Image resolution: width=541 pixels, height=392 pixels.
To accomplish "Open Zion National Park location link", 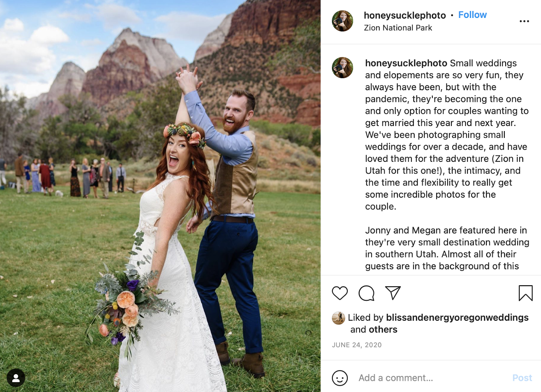I will pyautogui.click(x=398, y=28).
